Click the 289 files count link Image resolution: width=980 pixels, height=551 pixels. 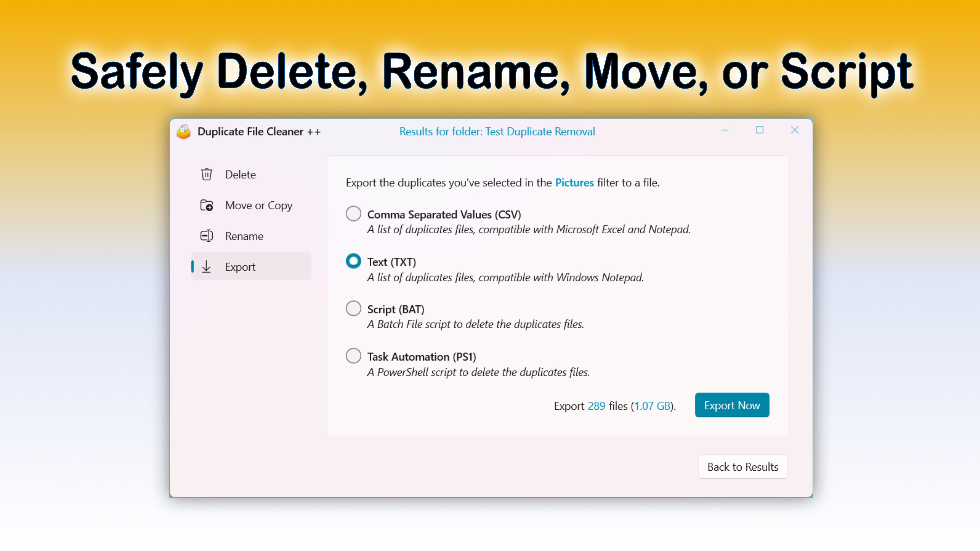tap(596, 406)
